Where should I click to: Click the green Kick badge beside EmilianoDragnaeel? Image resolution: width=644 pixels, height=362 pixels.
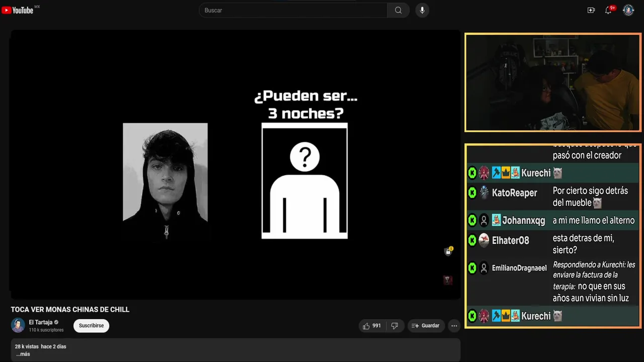pyautogui.click(x=472, y=268)
